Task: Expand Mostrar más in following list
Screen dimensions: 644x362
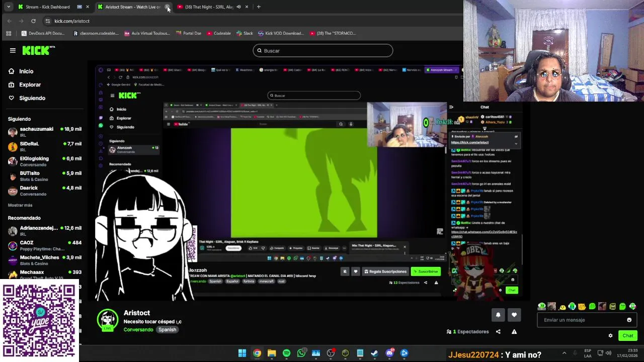Action: (20, 205)
